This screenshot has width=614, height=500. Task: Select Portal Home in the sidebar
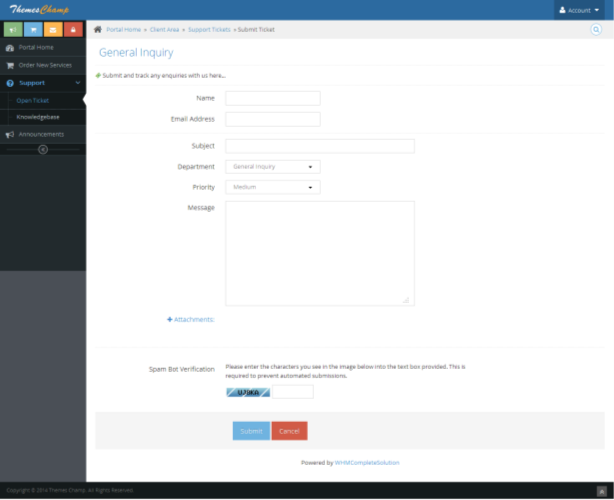coord(36,47)
